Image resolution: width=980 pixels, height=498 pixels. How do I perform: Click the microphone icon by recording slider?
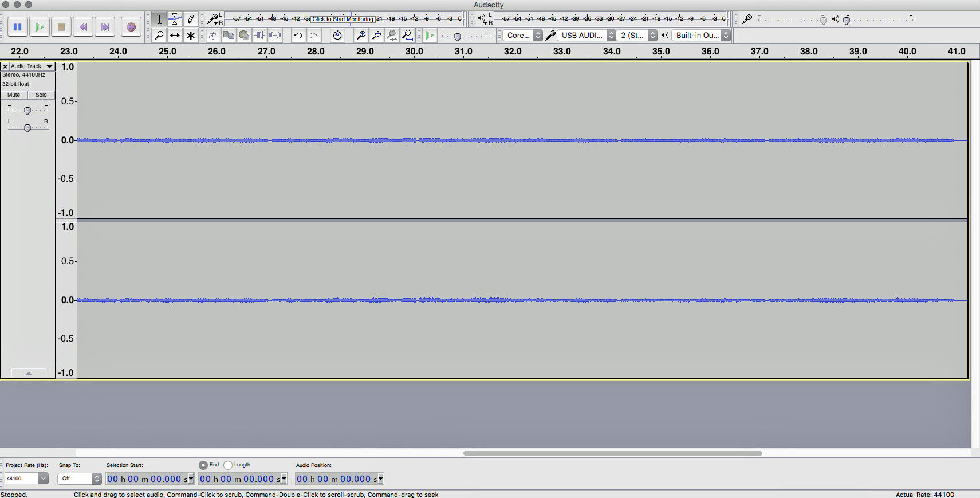click(x=747, y=19)
